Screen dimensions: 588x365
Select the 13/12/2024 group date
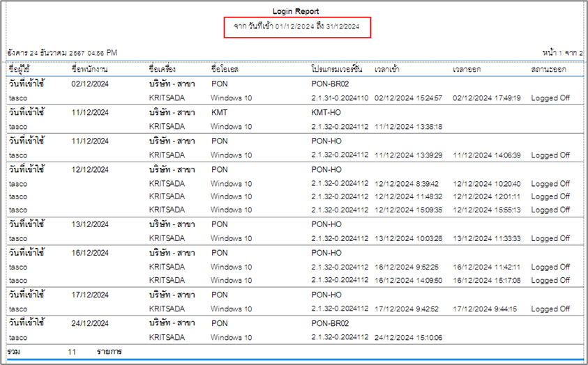pos(90,224)
